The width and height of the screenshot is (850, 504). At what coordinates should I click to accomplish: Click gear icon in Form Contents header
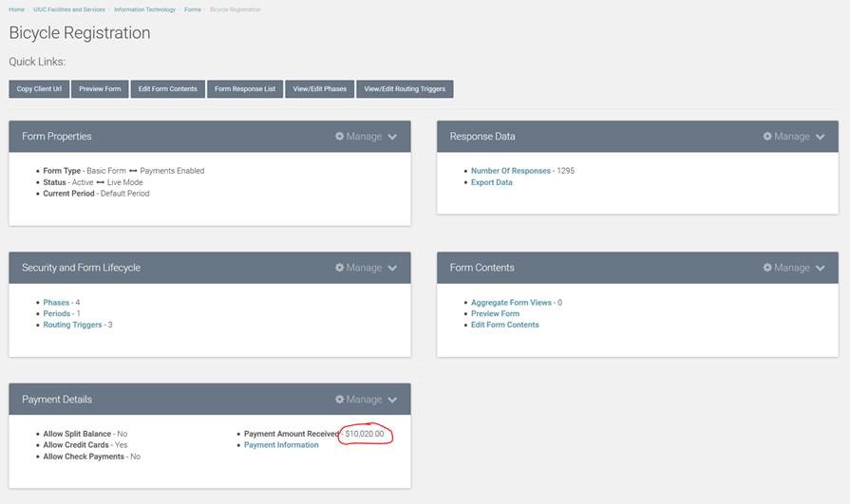(x=767, y=268)
